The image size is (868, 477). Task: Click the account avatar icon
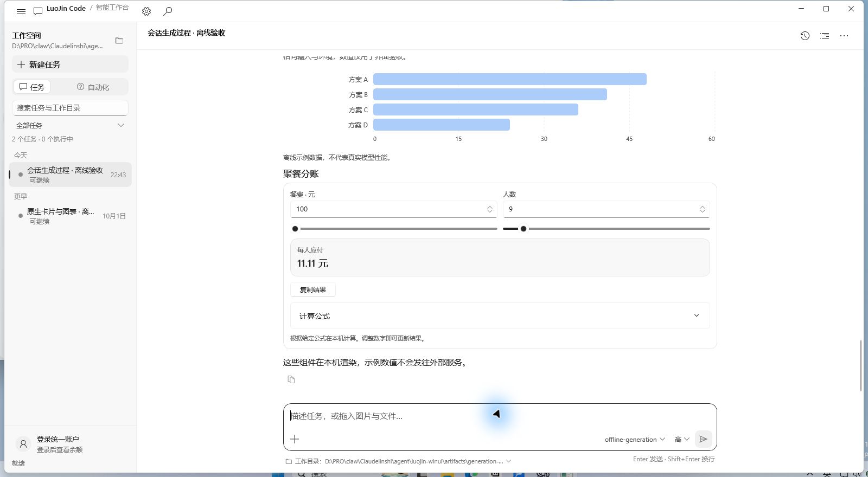point(23,444)
